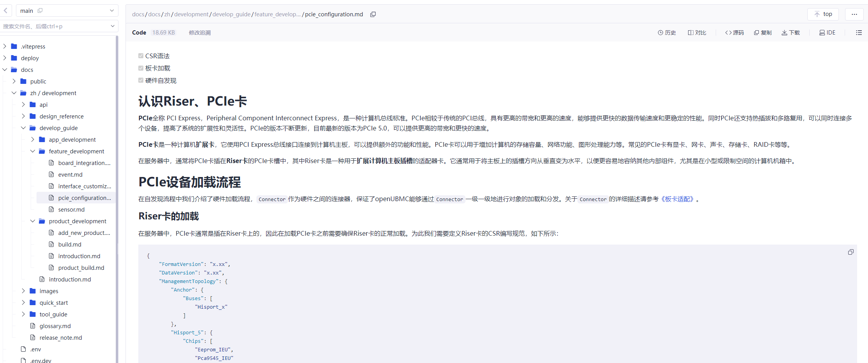Image resolution: width=868 pixels, height=363 pixels.
Task: Toggle the 硬件自发现 checkbox
Action: (141, 80)
